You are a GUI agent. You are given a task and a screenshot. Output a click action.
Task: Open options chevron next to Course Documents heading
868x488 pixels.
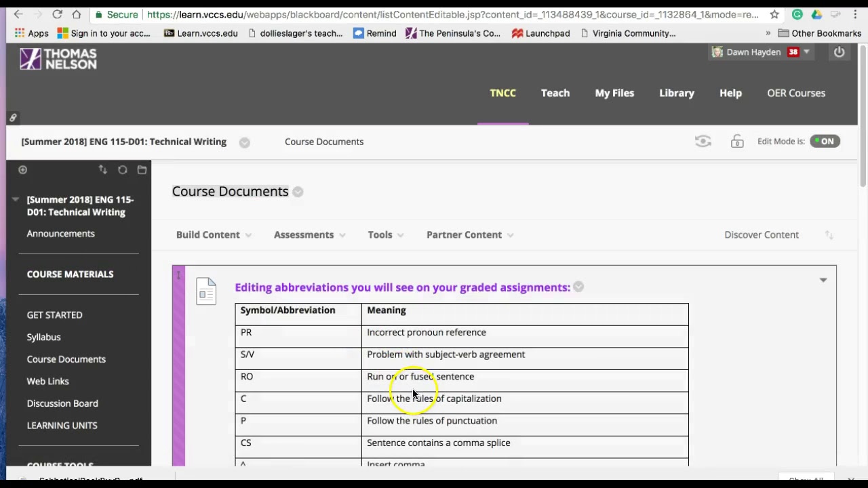pos(298,192)
